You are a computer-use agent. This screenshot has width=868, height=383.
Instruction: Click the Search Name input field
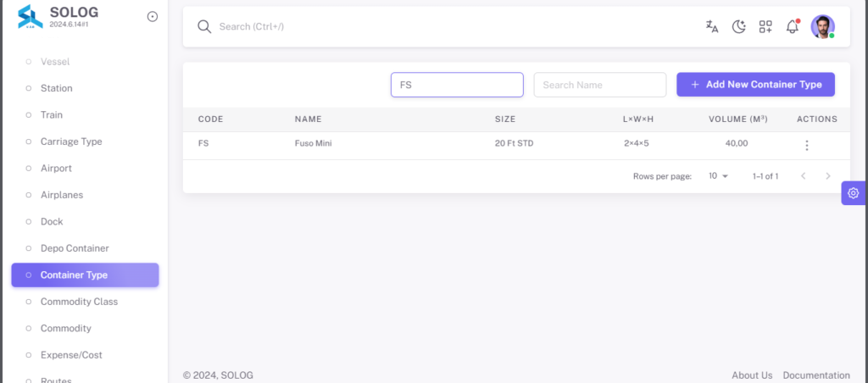click(600, 85)
